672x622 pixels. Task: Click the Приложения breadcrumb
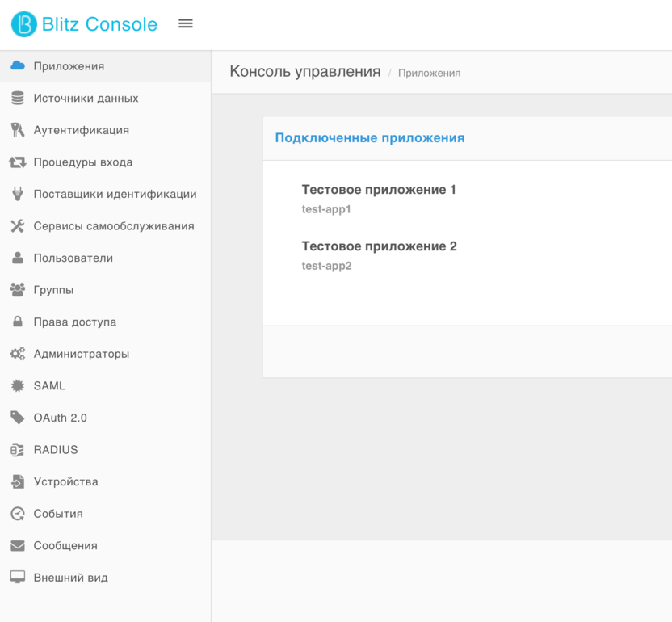click(430, 73)
